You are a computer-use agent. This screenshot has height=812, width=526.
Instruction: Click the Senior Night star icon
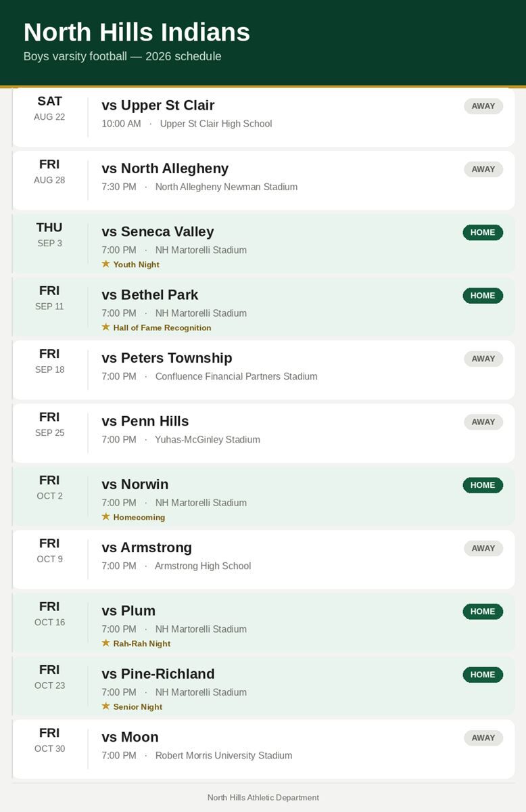click(105, 706)
